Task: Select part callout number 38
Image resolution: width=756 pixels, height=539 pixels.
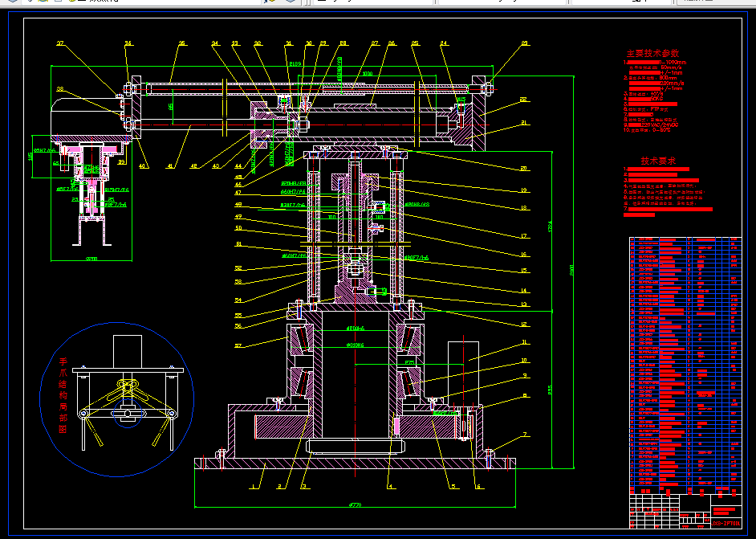Action: click(x=60, y=89)
